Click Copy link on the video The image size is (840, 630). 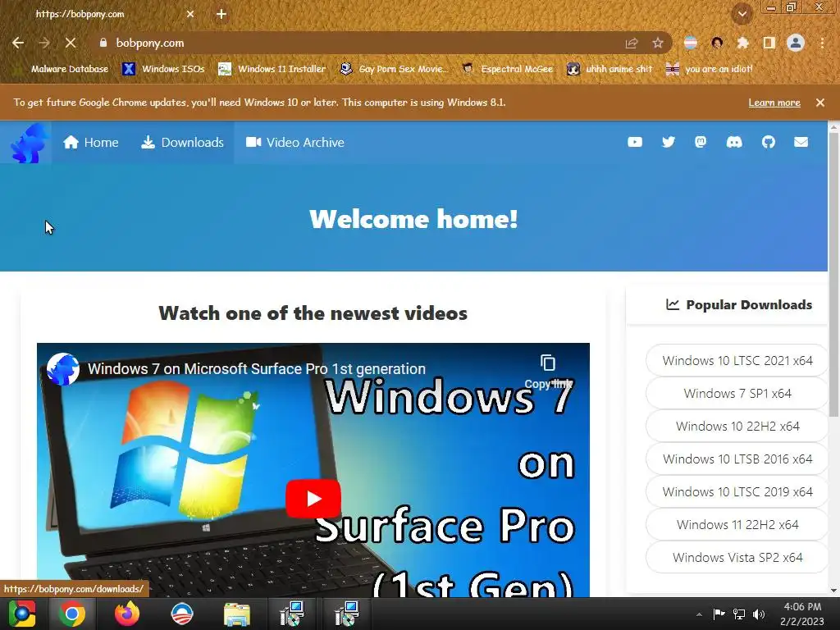(548, 372)
